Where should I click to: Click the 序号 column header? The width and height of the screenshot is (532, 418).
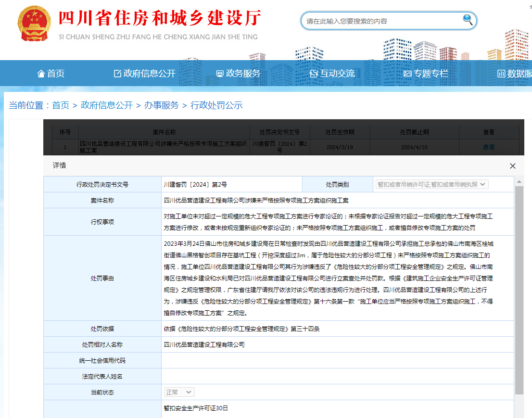pos(65,132)
